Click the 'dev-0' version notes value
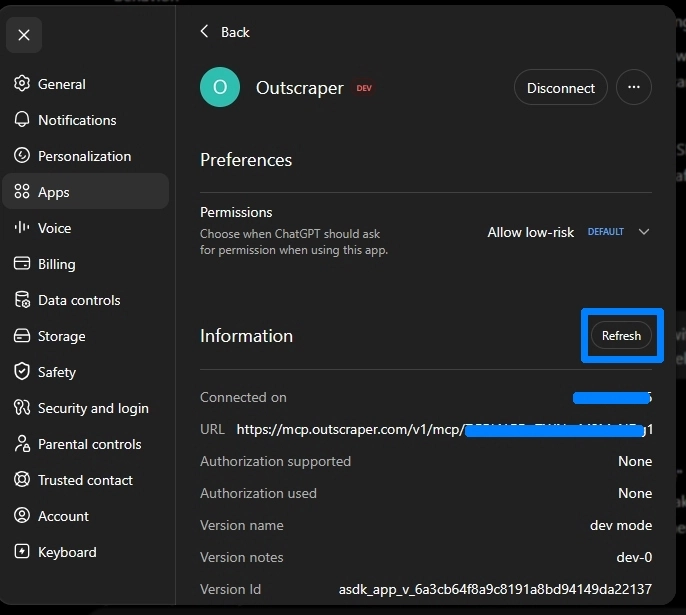 pyautogui.click(x=634, y=557)
